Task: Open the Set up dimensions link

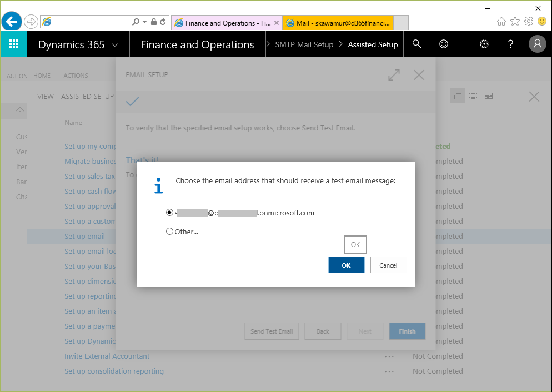Action: click(x=90, y=281)
